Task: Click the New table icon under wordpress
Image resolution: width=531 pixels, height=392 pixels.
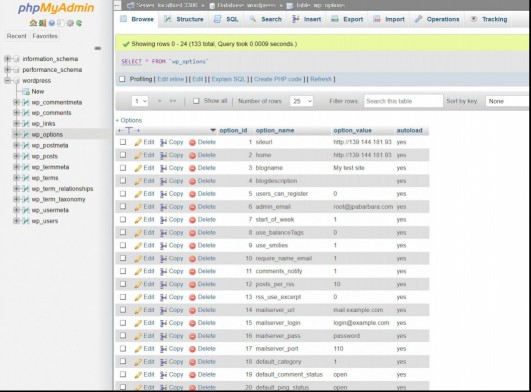Action: (26, 92)
